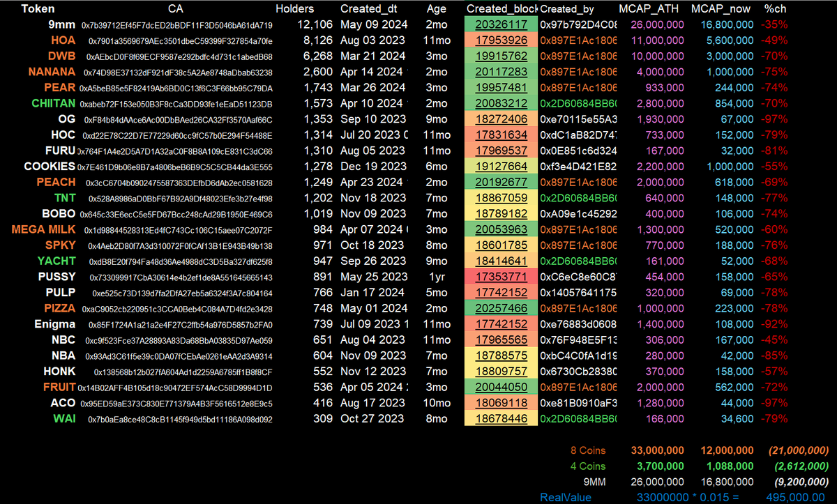Follow HOC block link 17831634
Screen dimensions: 837x504
click(501, 135)
